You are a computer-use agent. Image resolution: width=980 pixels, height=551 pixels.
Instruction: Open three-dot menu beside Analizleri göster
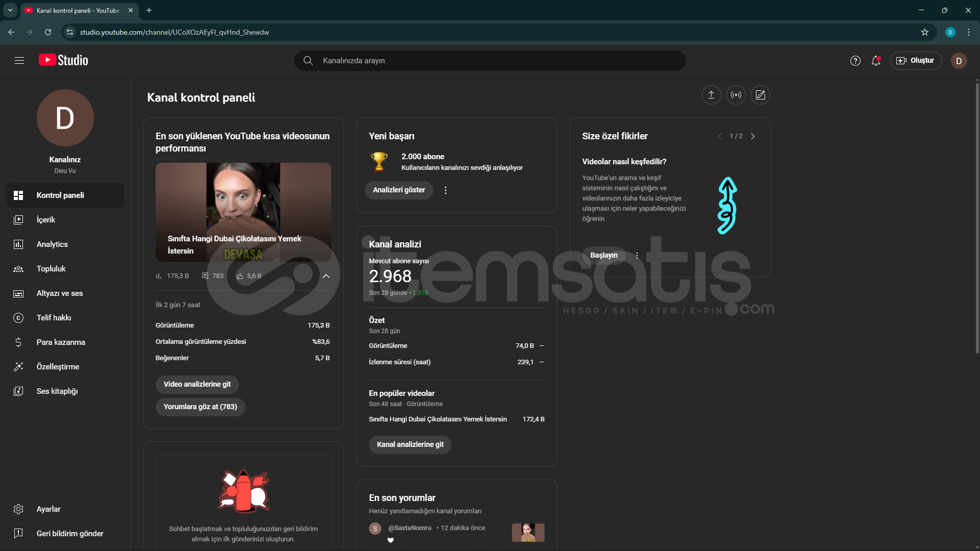tap(446, 190)
